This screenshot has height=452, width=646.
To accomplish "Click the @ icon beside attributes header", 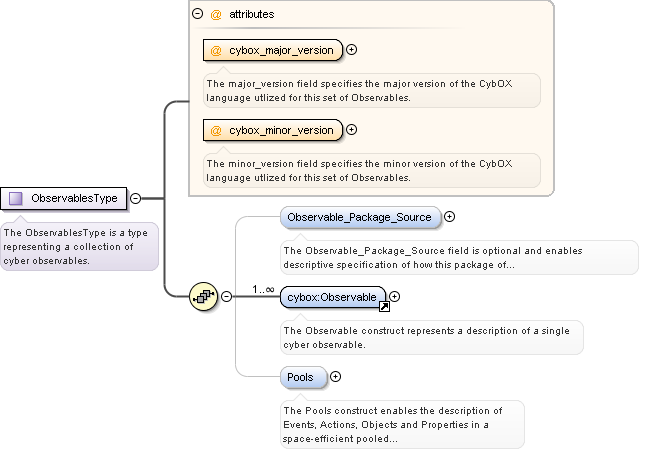I will (x=216, y=15).
